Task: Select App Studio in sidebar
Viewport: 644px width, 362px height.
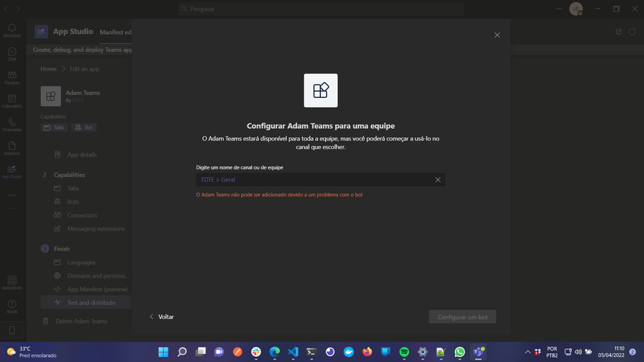Action: (12, 171)
